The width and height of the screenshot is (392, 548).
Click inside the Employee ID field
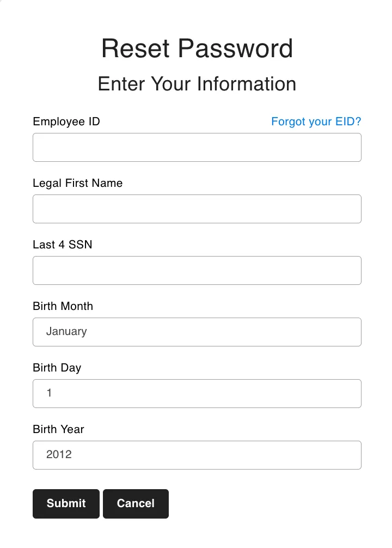tap(197, 147)
